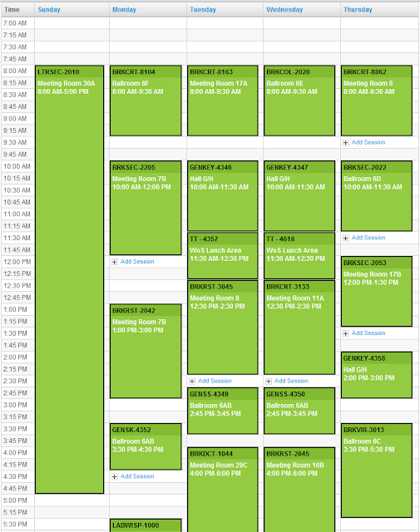The image size is (420, 532).
Task: Click the plus icon under BRKSEC-2022 on Thursday
Action: pos(346,238)
